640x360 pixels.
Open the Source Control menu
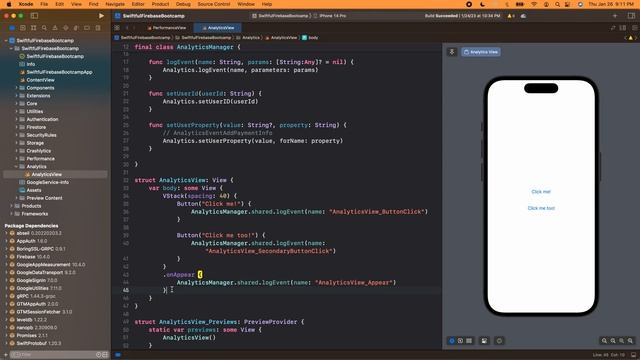214,4
